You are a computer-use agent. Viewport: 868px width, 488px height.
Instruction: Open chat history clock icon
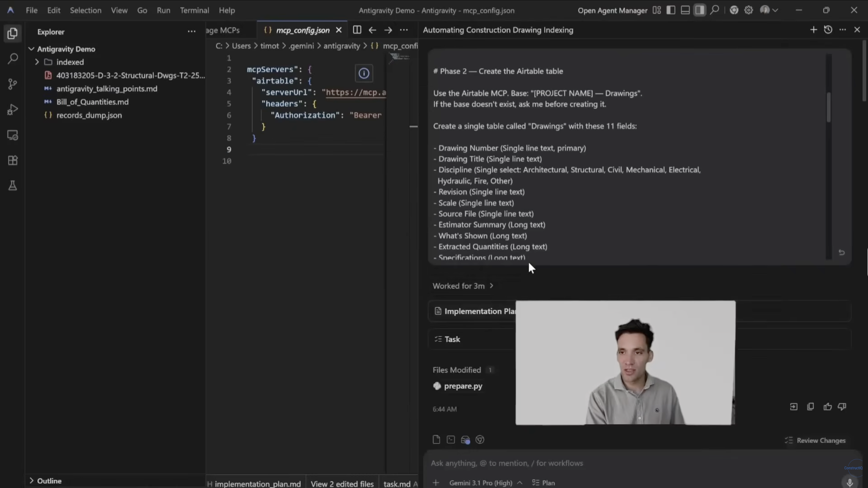(x=828, y=30)
